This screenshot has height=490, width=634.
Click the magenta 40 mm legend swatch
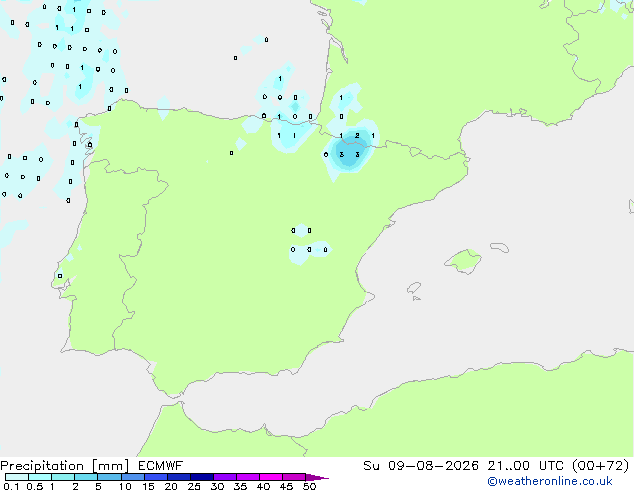[271, 477]
